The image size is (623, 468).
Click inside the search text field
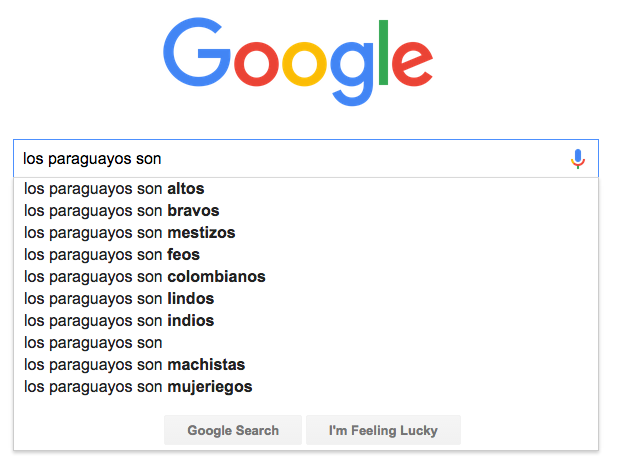(294, 159)
